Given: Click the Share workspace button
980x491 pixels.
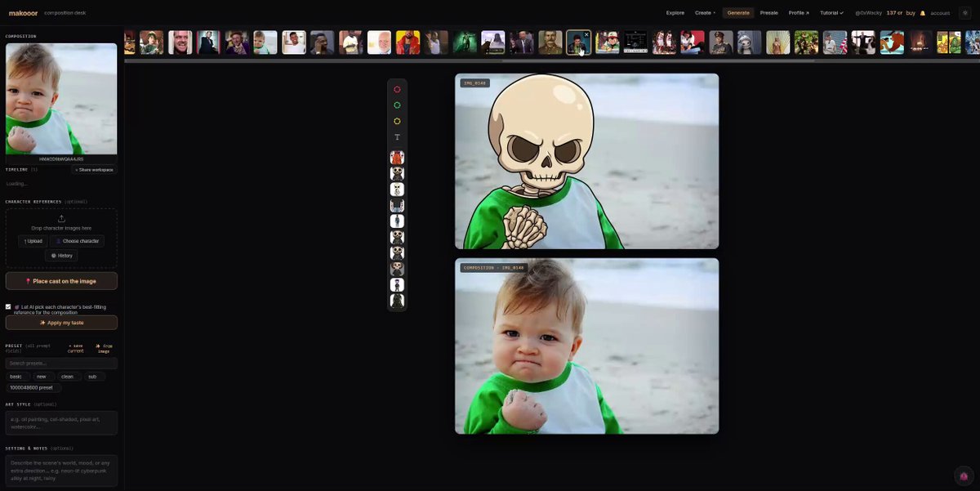Looking at the screenshot, I should (95, 169).
